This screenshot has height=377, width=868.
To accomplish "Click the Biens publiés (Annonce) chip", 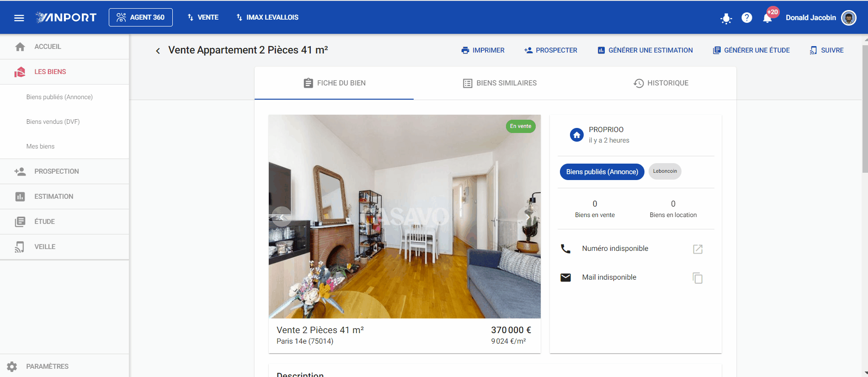I will (602, 172).
